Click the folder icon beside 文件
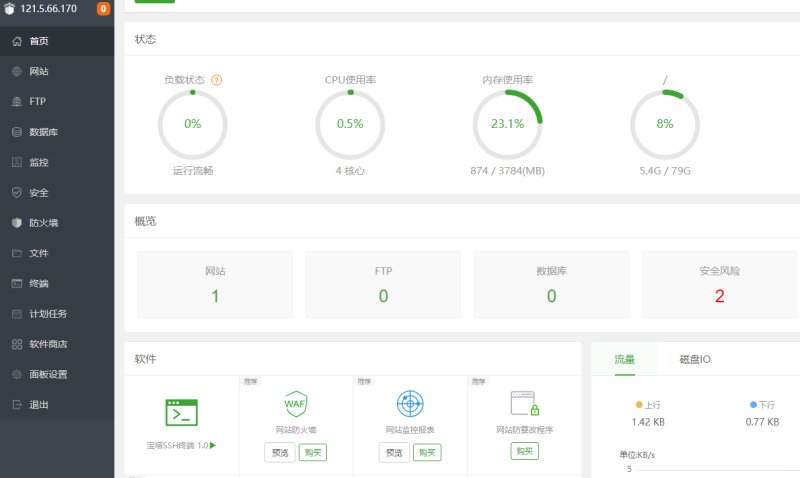 click(17, 253)
